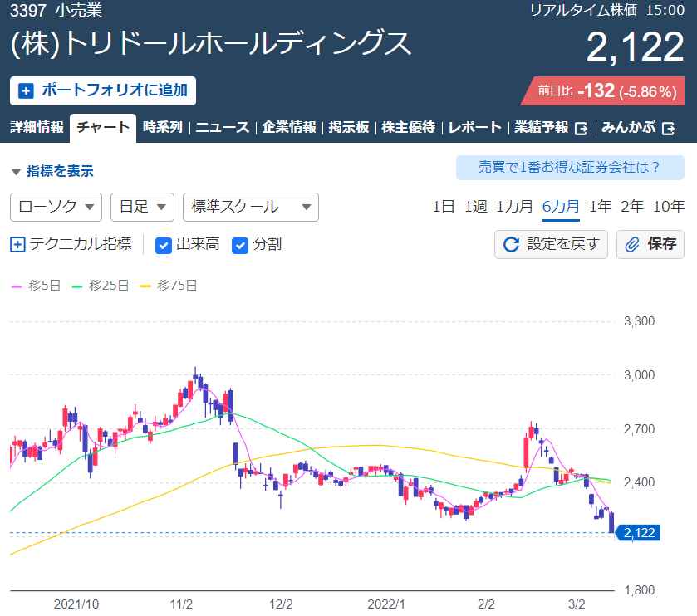Open the 掲示板 tab
Screen dimensions: 697x616
click(x=349, y=128)
